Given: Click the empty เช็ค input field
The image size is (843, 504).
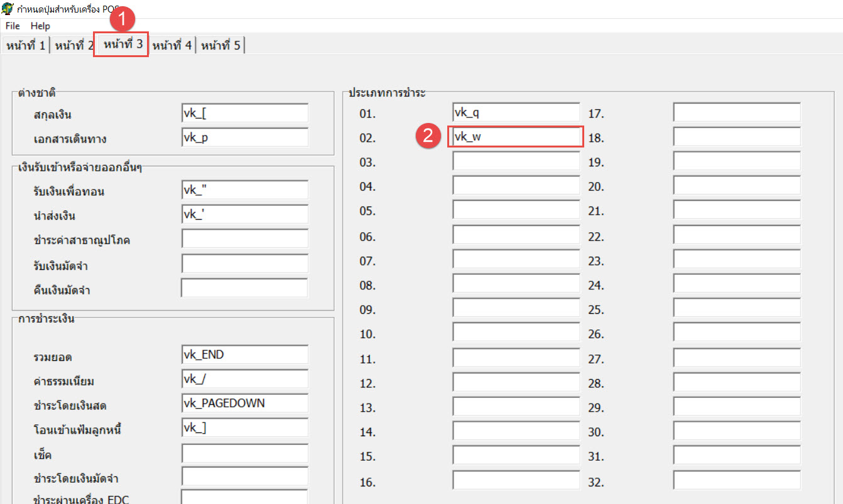Looking at the screenshot, I should click(244, 453).
